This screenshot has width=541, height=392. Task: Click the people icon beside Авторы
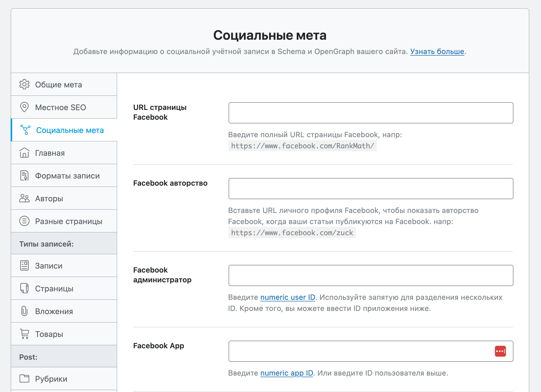click(x=24, y=198)
